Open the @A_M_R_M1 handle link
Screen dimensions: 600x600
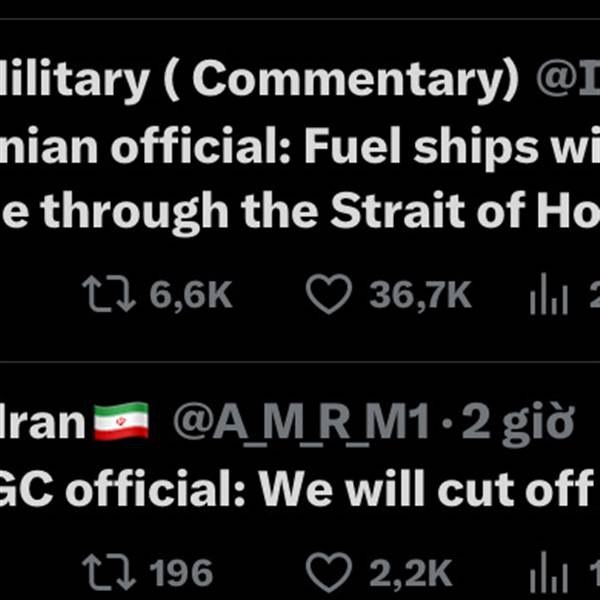(x=301, y=423)
